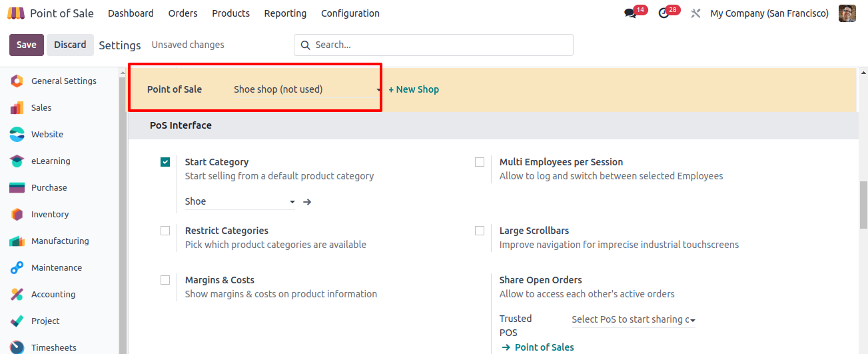Click the Inventory sidebar icon
This screenshot has width=868, height=354.
tap(17, 214)
